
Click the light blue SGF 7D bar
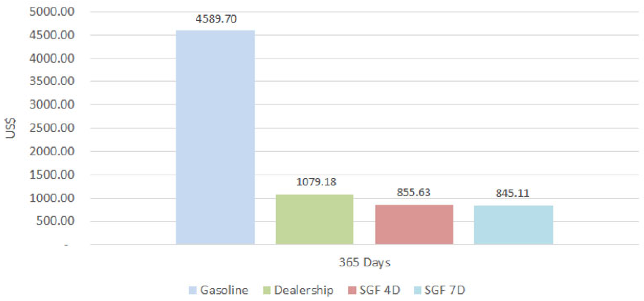pyautogui.click(x=513, y=225)
